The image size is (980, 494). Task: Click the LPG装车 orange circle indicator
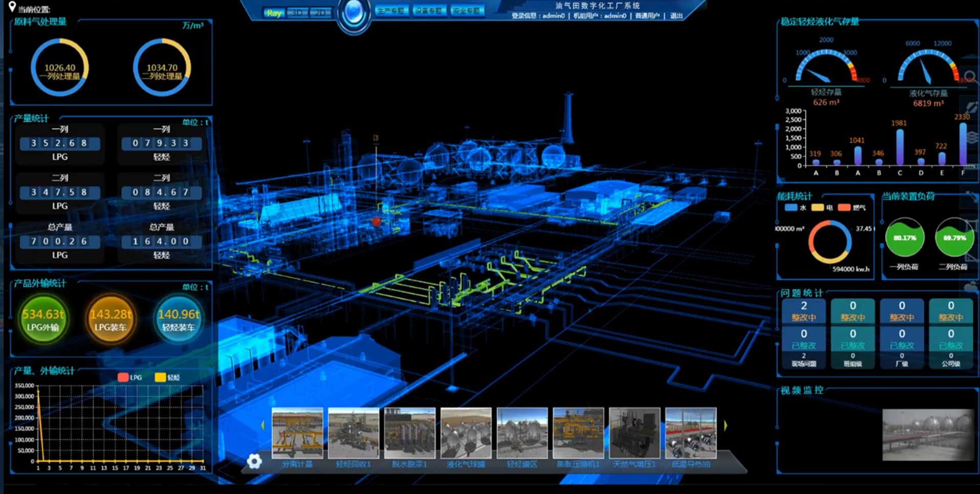[111, 319]
